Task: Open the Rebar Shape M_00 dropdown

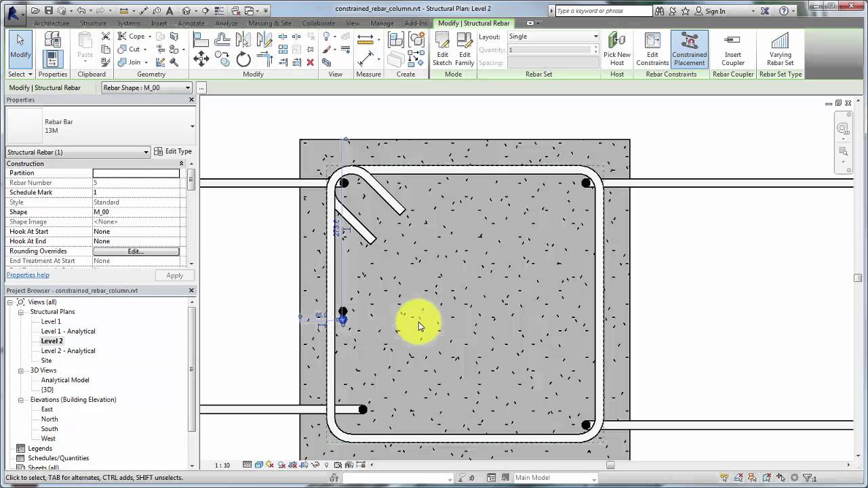Action: tap(187, 87)
